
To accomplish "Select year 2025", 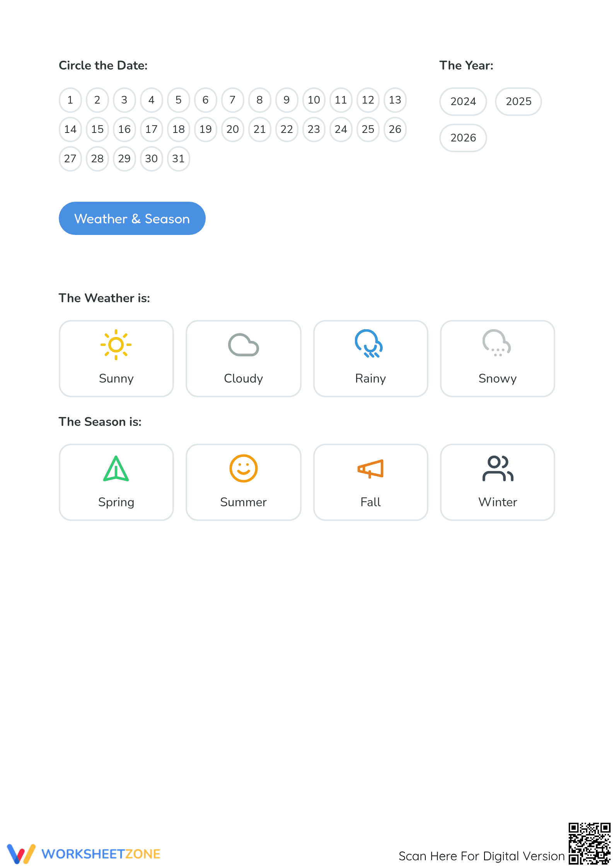I will click(518, 102).
